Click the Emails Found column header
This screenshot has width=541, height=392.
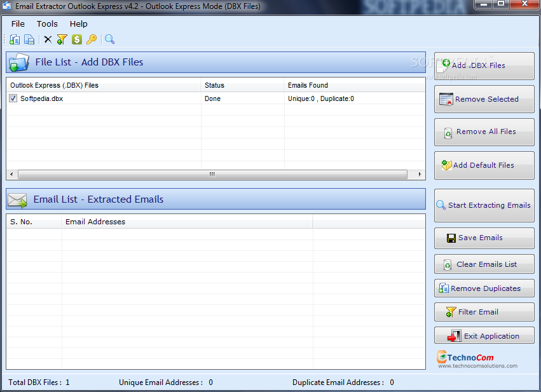(354, 85)
